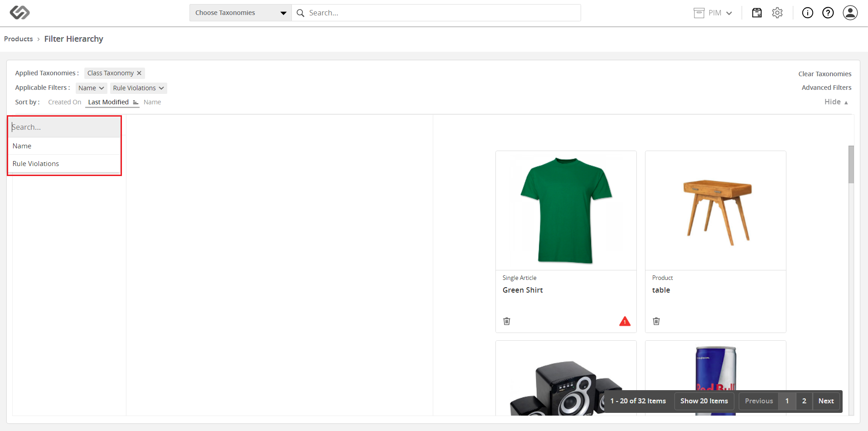Click the '1 - 20 of 32 Items' text

tap(638, 401)
